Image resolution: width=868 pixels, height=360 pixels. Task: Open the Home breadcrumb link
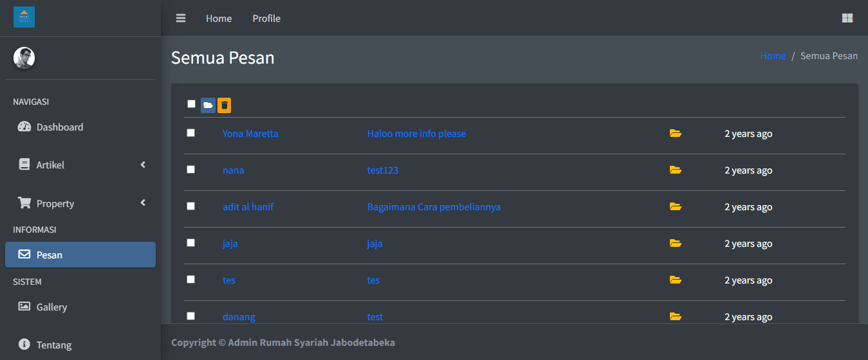(x=773, y=56)
